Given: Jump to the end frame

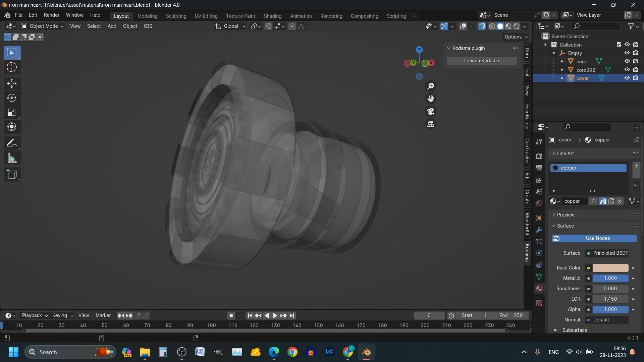Looking at the screenshot, I should tap(292, 316).
